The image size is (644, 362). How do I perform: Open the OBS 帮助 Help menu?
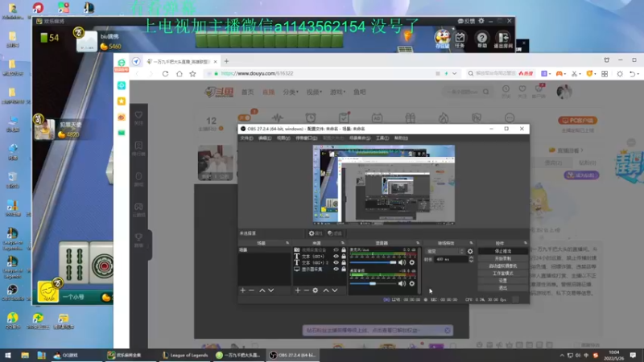(x=401, y=138)
